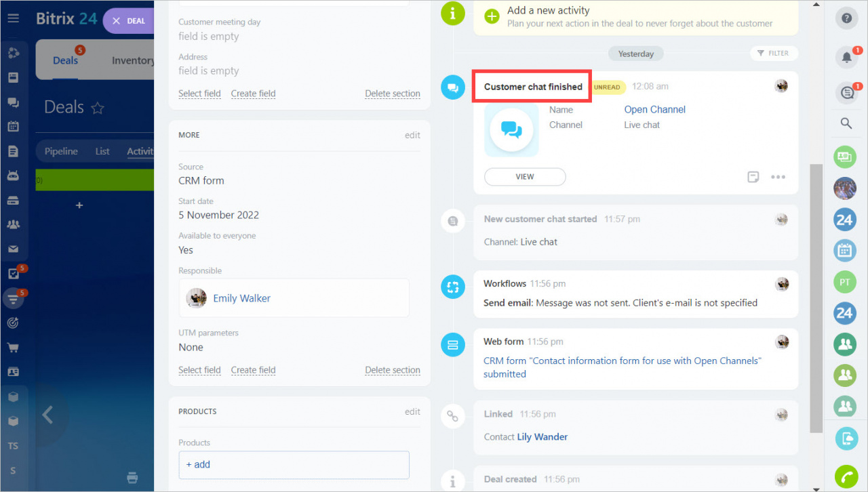Click Select field in the top section
This screenshot has width=868, height=492.
point(199,94)
